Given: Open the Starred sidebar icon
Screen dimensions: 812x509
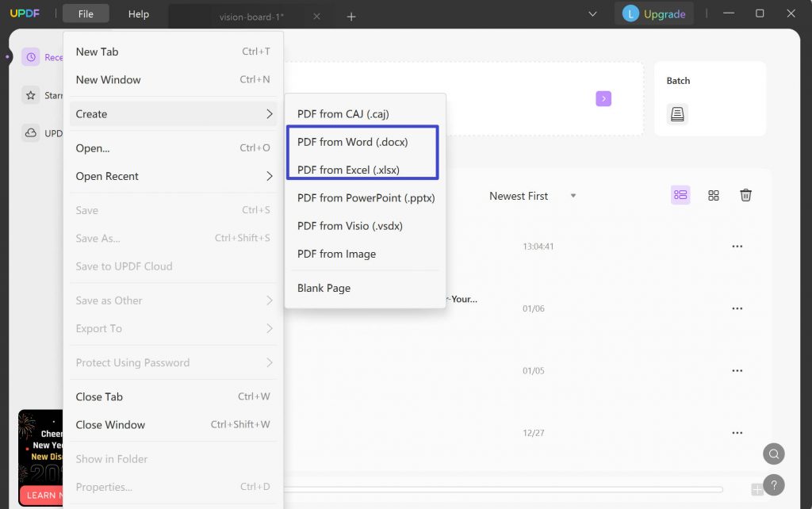Looking at the screenshot, I should [31, 95].
